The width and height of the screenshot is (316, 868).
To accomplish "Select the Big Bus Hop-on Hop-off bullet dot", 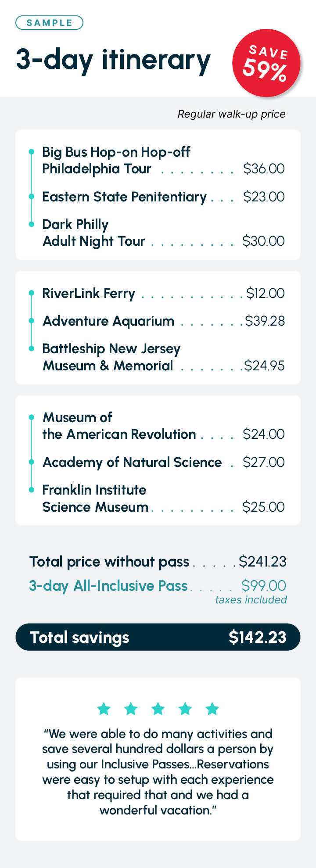I will point(31,152).
